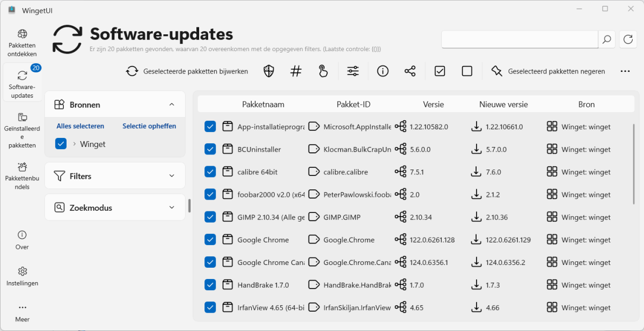Uncheck the BCUninstaller package checkbox
Viewport: 644px width, 331px height.
tap(210, 149)
